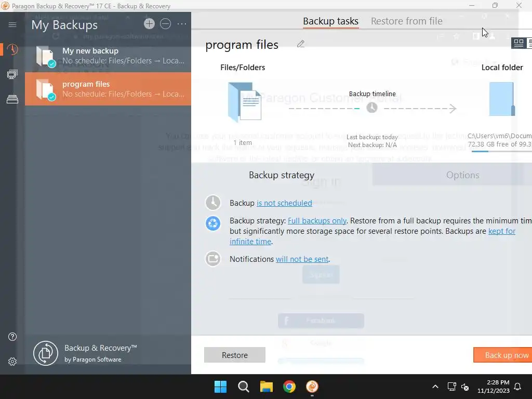This screenshot has width=532, height=399.
Task: Click the free space progress bar under Local folder
Action: [x=501, y=151]
